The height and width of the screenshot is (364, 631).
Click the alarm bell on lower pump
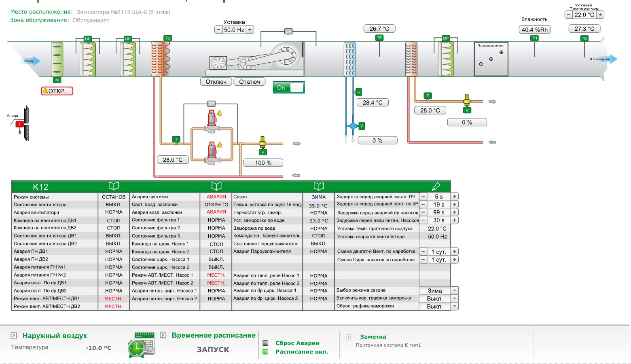(220, 145)
